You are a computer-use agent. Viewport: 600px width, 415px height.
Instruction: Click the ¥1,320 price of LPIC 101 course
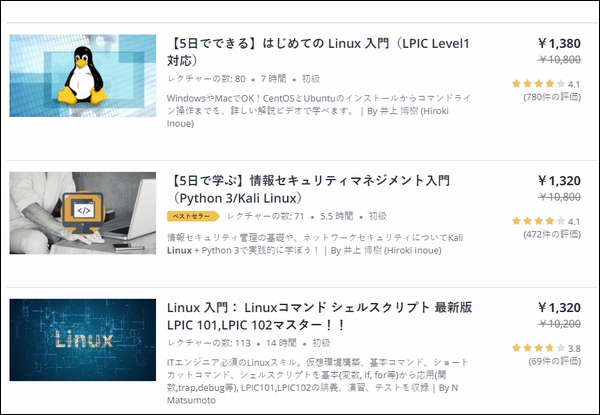pyautogui.click(x=559, y=308)
